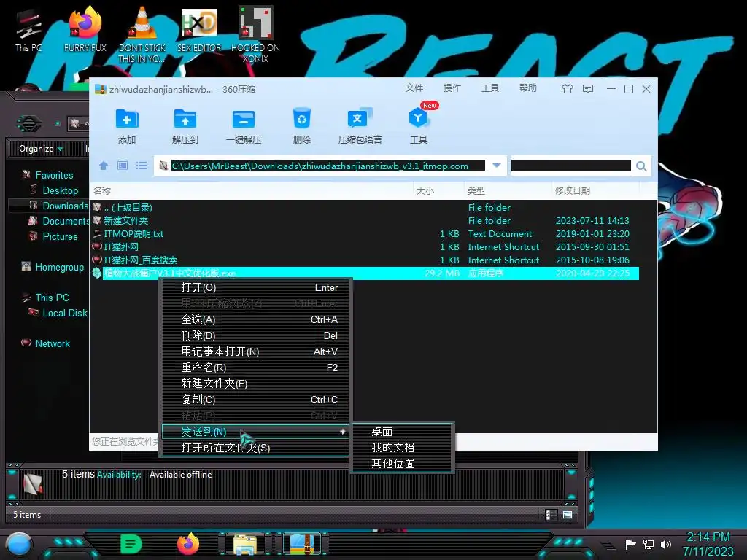The height and width of the screenshot is (560, 747).
Task: Open the HOOKED ON XONIX desktop icon
Action: pos(255,34)
